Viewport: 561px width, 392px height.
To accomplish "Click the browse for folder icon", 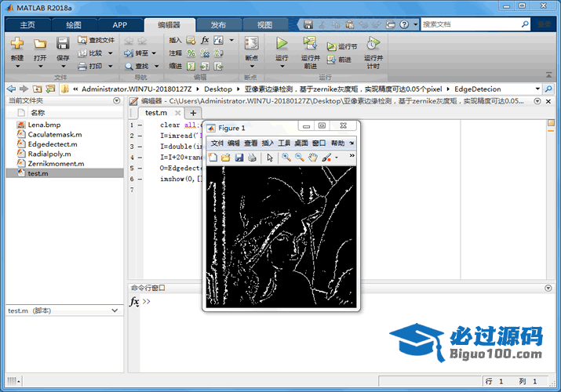I will [x=50, y=89].
